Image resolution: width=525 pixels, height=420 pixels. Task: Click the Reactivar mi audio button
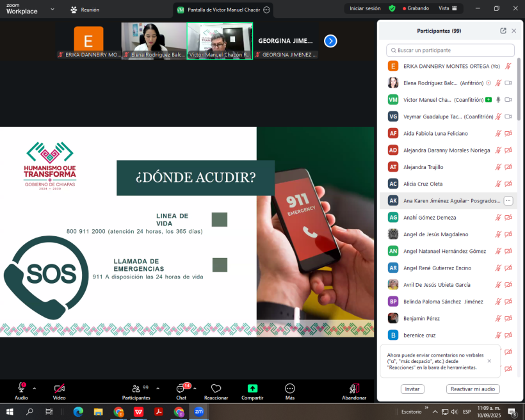point(472,389)
